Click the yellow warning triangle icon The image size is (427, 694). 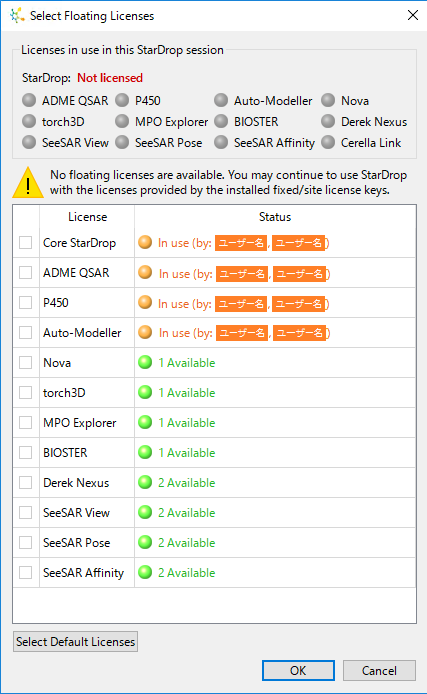pyautogui.click(x=28, y=183)
